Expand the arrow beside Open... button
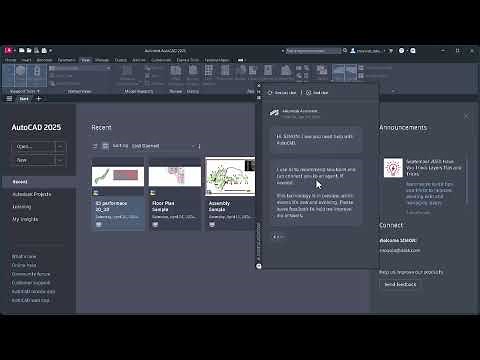The width and height of the screenshot is (480, 360). tap(60, 147)
